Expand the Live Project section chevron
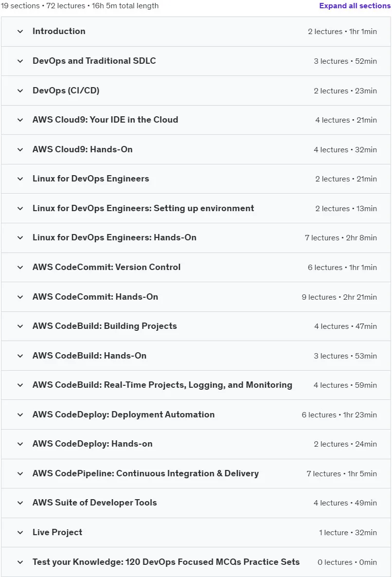 tap(20, 532)
